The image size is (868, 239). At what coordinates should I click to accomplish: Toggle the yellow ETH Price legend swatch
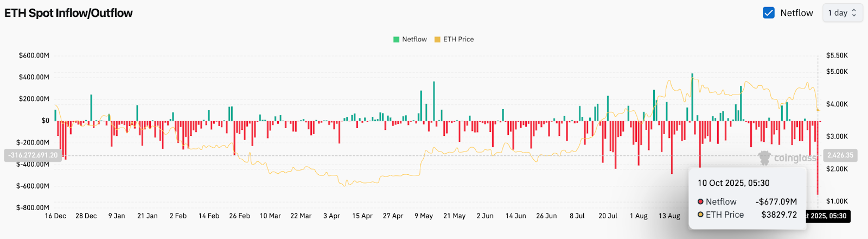pyautogui.click(x=437, y=40)
